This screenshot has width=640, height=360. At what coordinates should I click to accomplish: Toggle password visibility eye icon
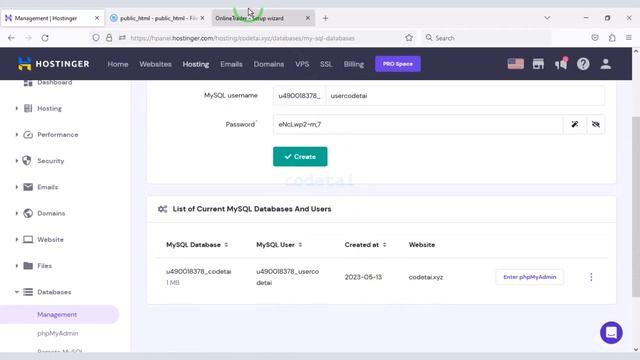tap(596, 124)
